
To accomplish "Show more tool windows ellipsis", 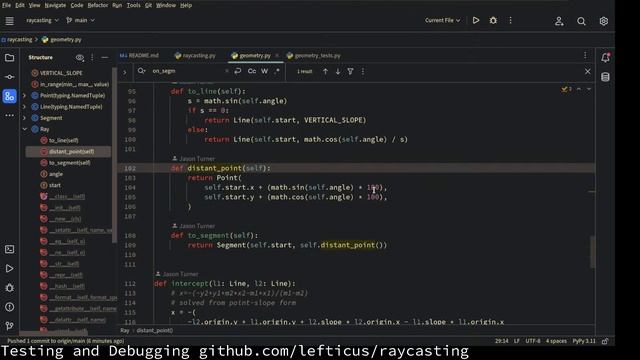I will pyautogui.click(x=9, y=116).
